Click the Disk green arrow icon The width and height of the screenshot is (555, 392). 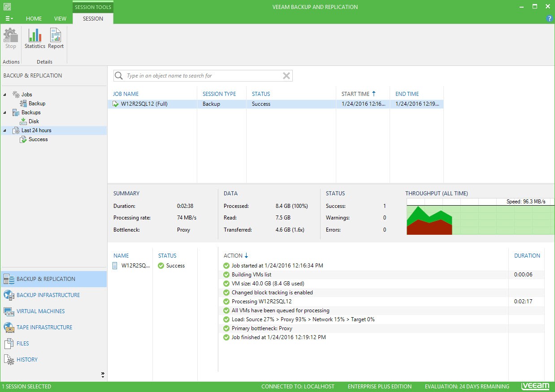pos(23,121)
